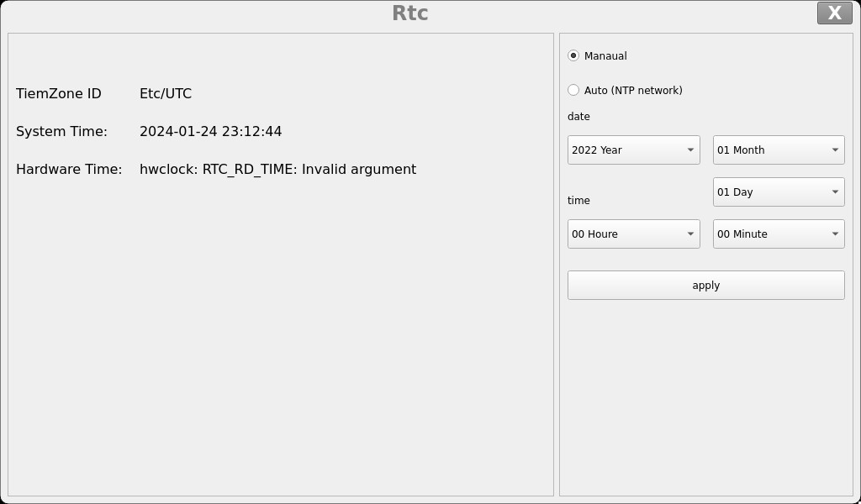
Task: Open the 2022 Year dropdown
Action: pyautogui.click(x=634, y=150)
